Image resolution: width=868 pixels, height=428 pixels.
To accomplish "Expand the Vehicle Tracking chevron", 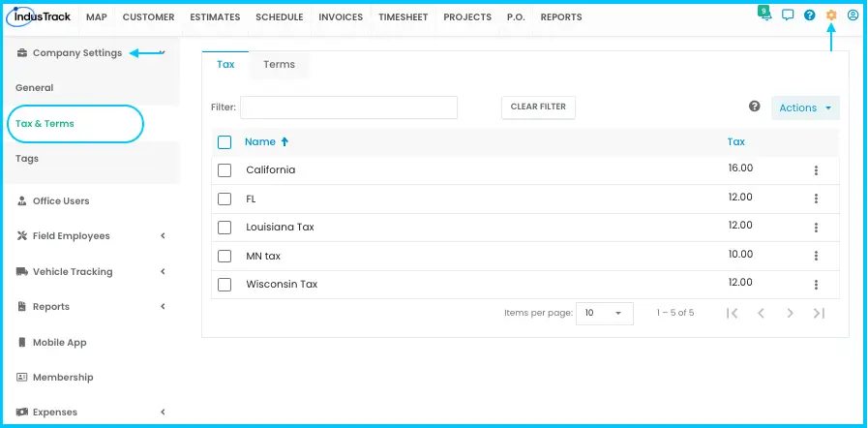I will point(163,271).
